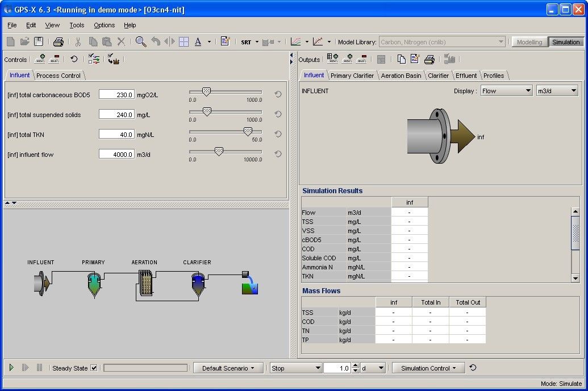The height and width of the screenshot is (391, 588).
Task: Toggle the Steady State checkbox
Action: [94, 368]
